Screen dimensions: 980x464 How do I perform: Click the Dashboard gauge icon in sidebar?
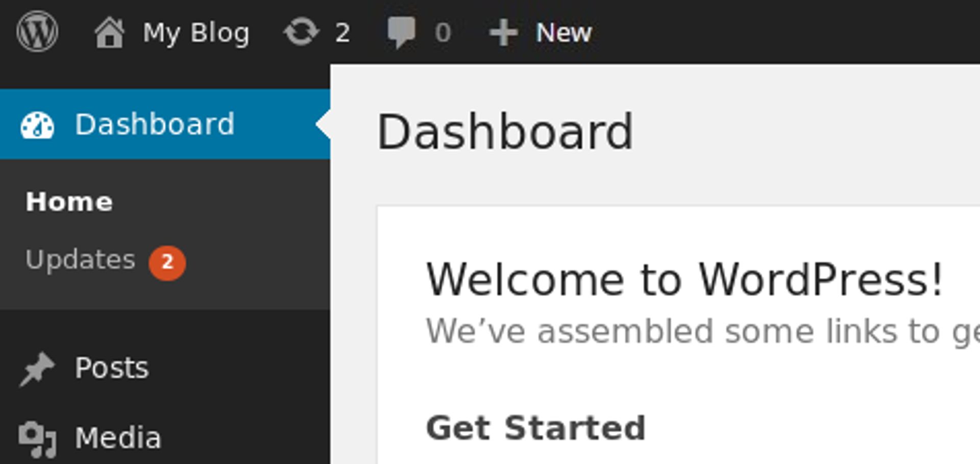(x=37, y=125)
